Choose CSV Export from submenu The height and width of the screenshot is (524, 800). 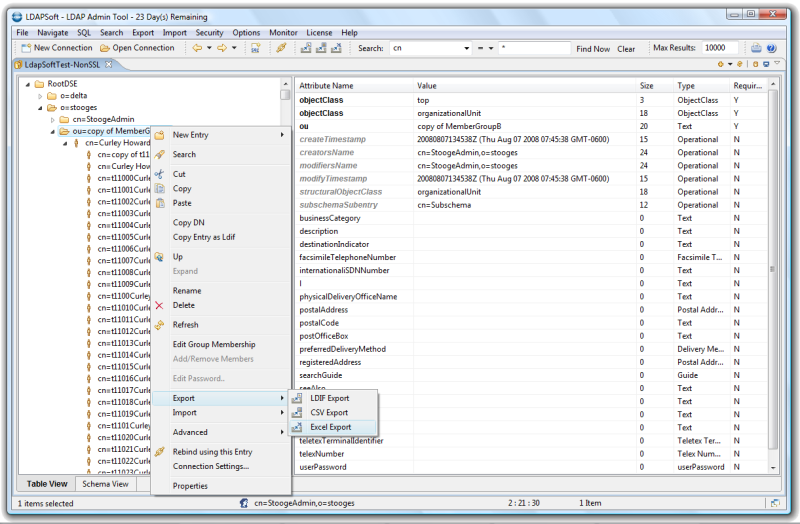click(329, 413)
